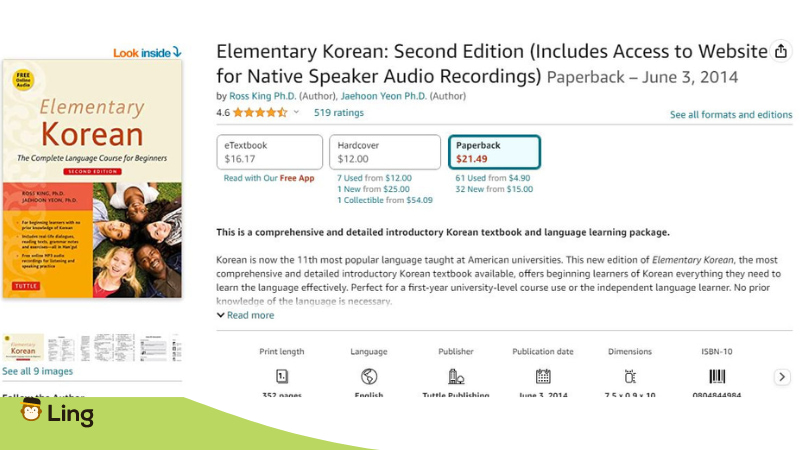This screenshot has height=450, width=800.
Task: Click the Publisher building icon
Action: tap(456, 377)
